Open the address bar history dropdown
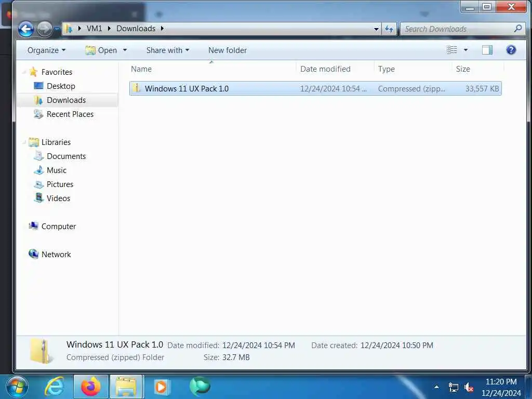This screenshot has height=399, width=532. pyautogui.click(x=376, y=29)
